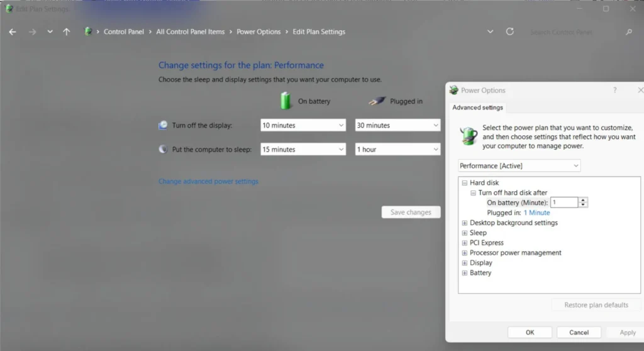Click the display icon beside Turn off the display
This screenshot has height=351, width=644.
[163, 125]
